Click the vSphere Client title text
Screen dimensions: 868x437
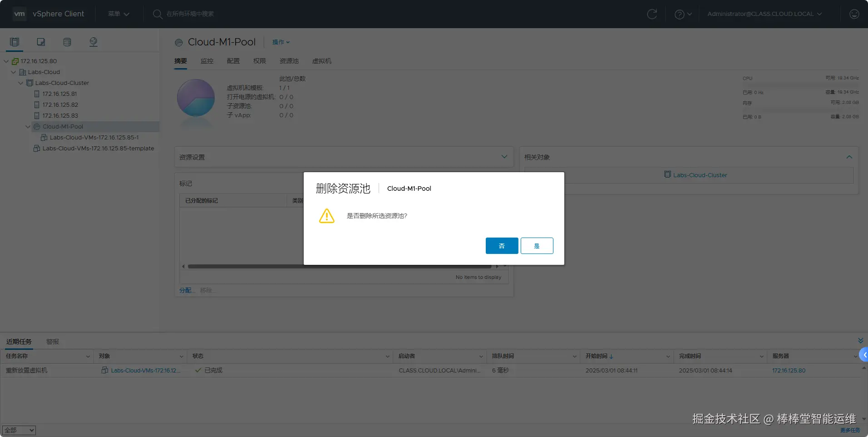[58, 14]
